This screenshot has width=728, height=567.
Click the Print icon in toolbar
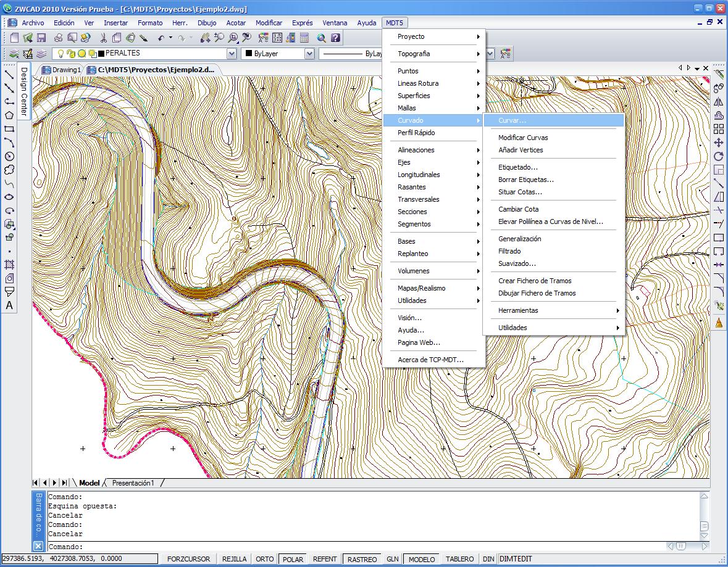[x=58, y=38]
